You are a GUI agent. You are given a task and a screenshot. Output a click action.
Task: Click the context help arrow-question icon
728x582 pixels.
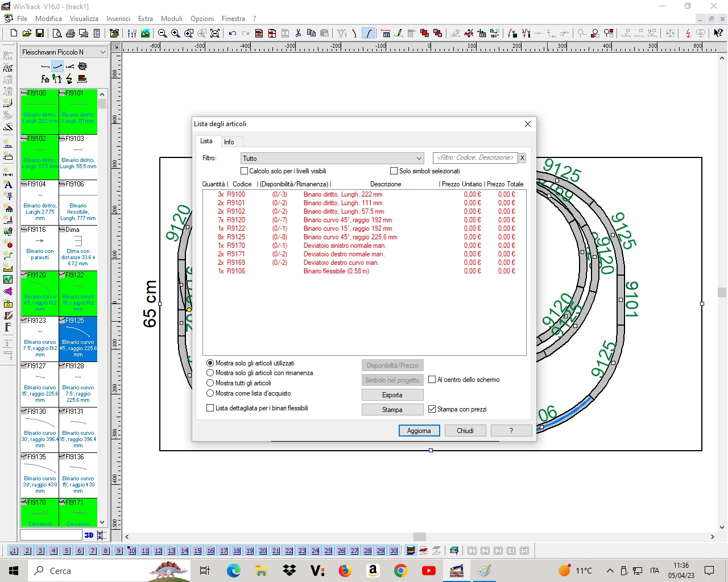pos(718,34)
